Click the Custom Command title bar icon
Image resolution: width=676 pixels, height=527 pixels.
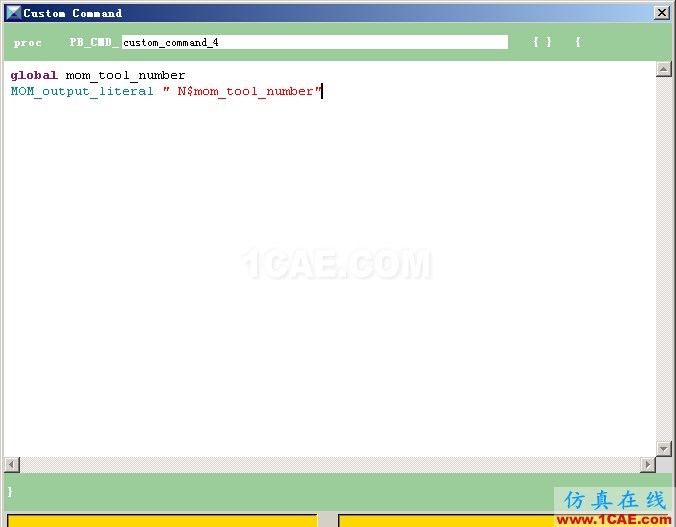tap(13, 13)
